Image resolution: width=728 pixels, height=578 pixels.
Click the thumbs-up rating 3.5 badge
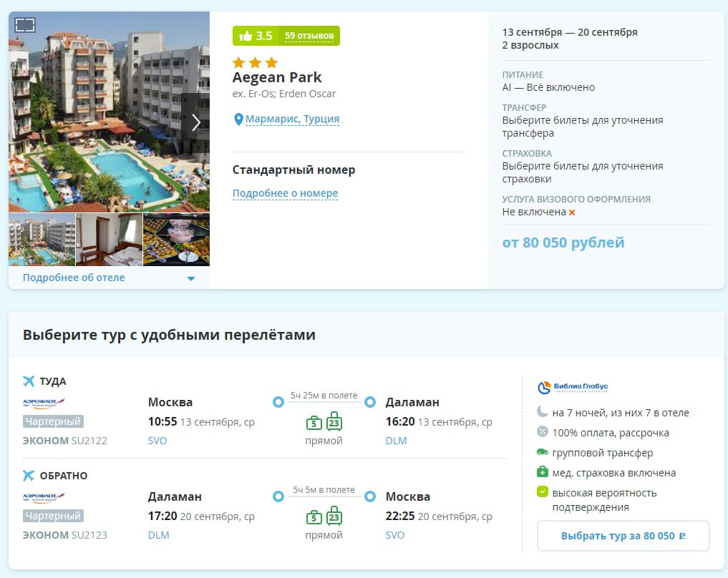pos(256,36)
